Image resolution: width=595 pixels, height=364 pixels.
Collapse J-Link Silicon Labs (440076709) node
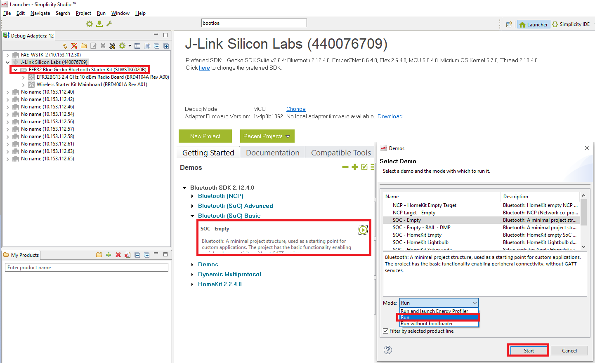click(x=8, y=62)
